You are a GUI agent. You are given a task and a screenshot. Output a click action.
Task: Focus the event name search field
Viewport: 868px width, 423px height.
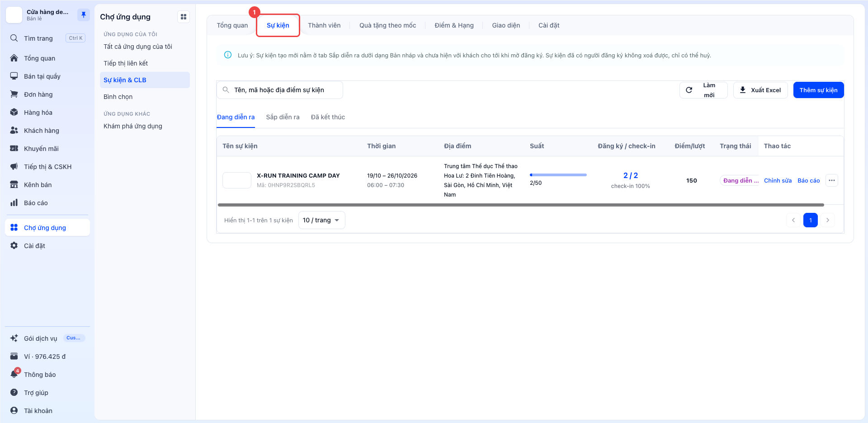pyautogui.click(x=280, y=90)
